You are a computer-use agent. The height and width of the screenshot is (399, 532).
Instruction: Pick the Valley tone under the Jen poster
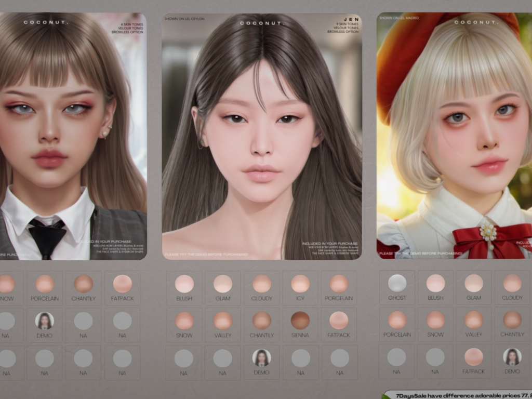pos(223,320)
